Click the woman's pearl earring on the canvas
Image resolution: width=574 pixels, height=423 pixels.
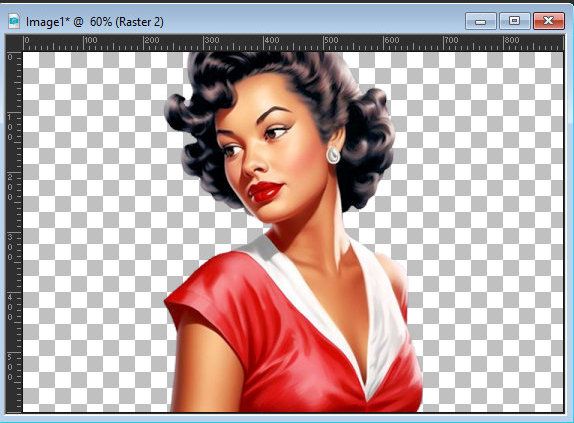coord(333,154)
